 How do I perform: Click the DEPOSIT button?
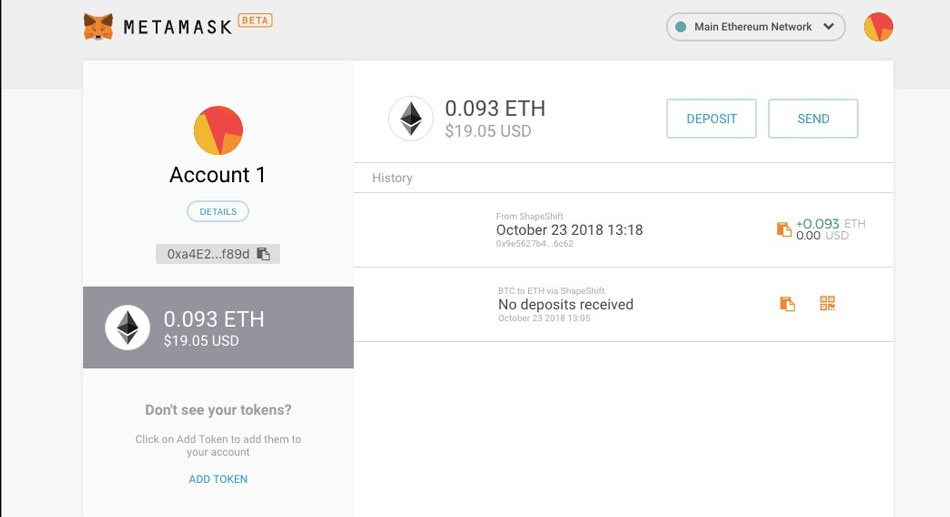711,119
